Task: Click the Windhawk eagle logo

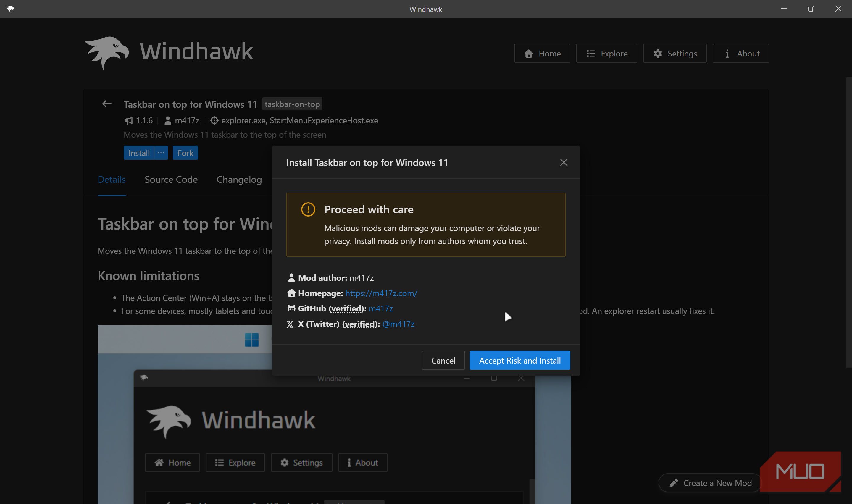Action: click(106, 52)
